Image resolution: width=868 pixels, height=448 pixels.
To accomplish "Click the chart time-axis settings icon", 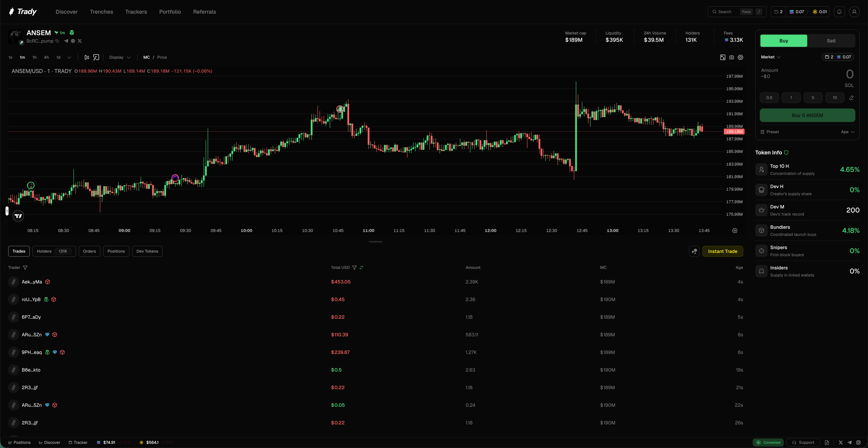I will (x=735, y=230).
